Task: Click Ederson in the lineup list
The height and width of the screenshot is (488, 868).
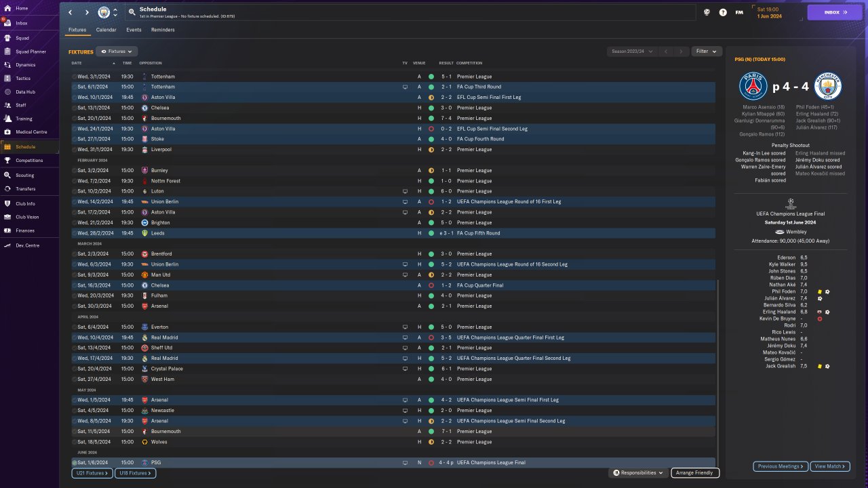Action: [786, 258]
